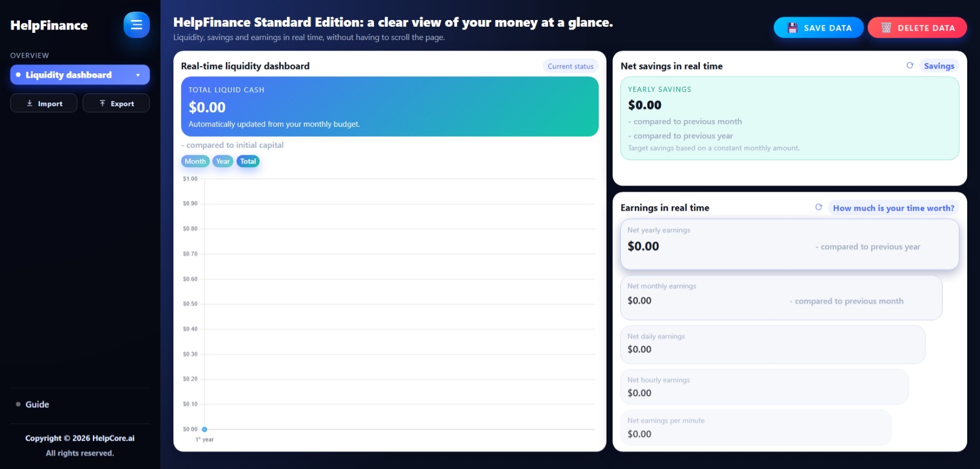Expand the Net yearly earnings card

[789, 245]
